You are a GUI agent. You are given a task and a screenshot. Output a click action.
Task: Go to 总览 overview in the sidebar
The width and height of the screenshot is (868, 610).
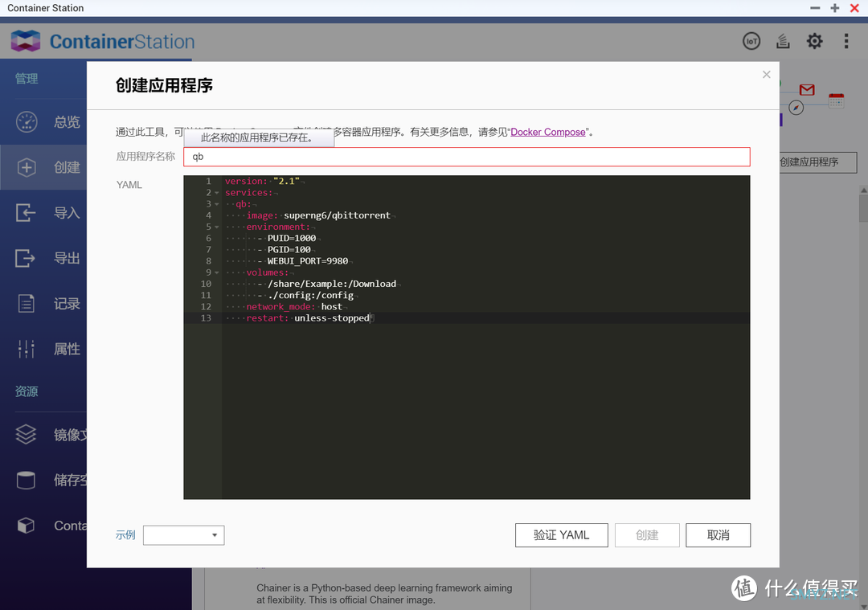pyautogui.click(x=43, y=122)
